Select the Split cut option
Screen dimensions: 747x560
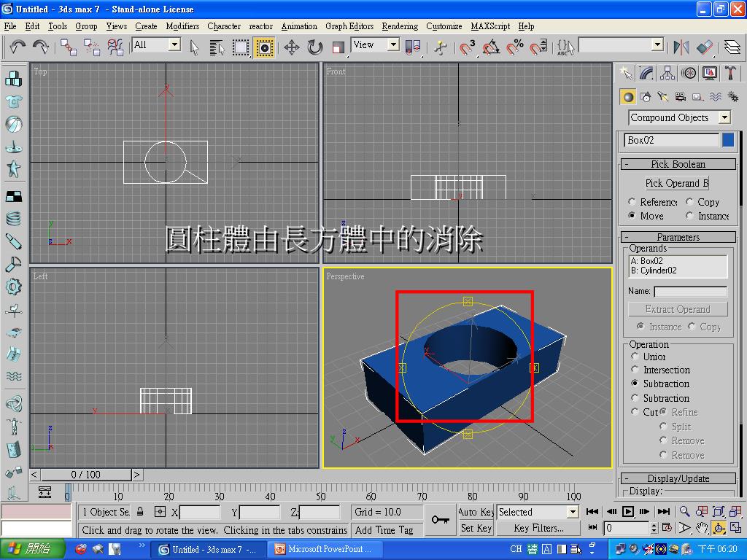click(x=663, y=426)
